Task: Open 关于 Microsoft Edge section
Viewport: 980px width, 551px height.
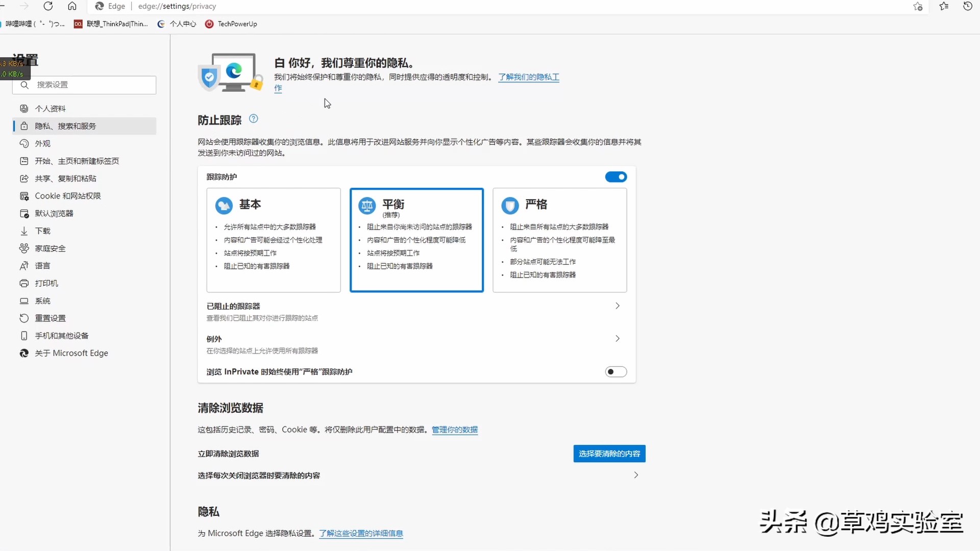Action: (x=84, y=353)
